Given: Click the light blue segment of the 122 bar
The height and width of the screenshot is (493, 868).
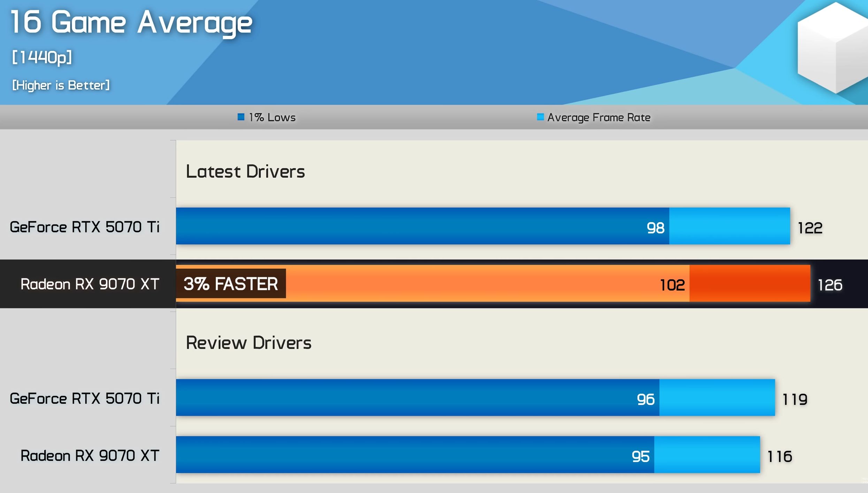Looking at the screenshot, I should (730, 226).
